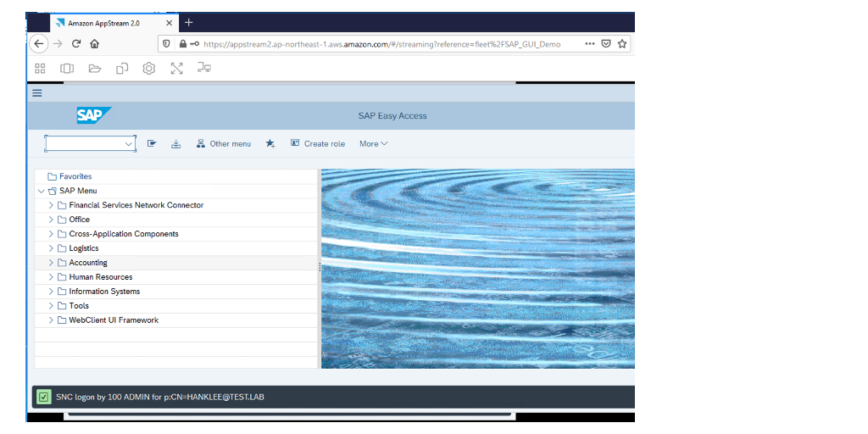
Task: Click the Logistics folder icon
Action: pos(62,248)
